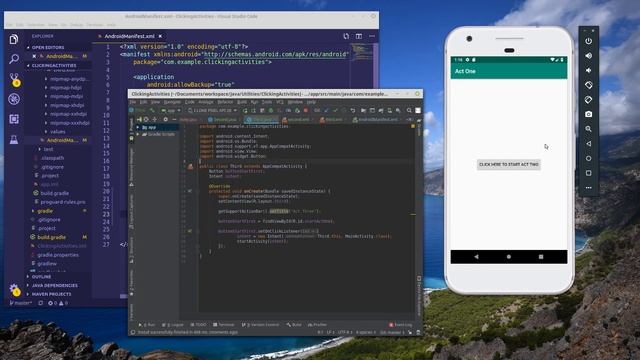Rotate emulator left
The image size is (640, 360).
(x=588, y=85)
